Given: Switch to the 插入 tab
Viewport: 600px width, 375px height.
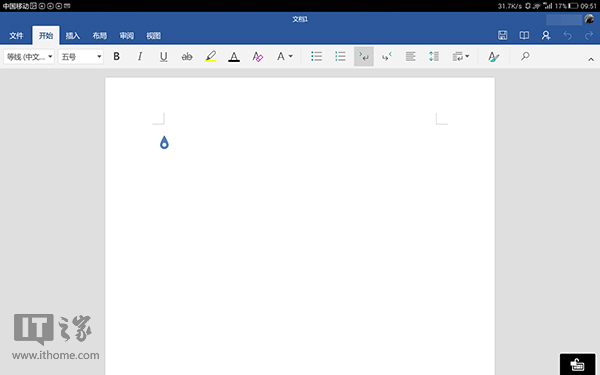Looking at the screenshot, I should tap(73, 36).
